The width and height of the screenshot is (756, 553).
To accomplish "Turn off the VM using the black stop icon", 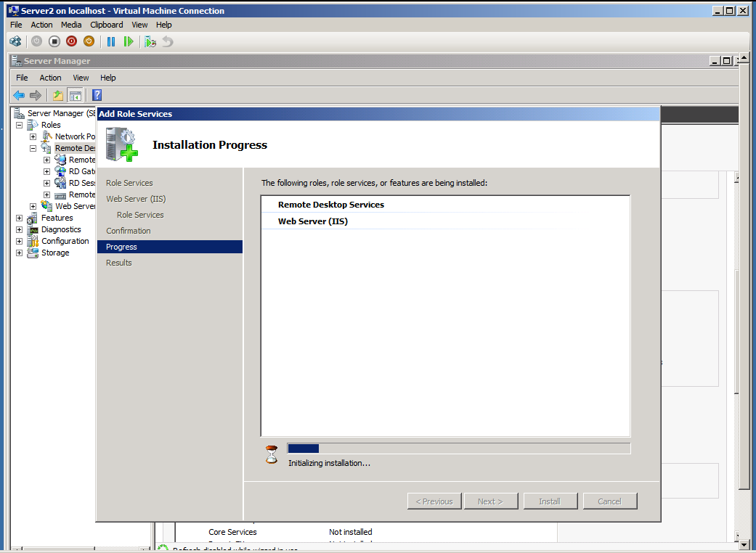I will pos(54,42).
